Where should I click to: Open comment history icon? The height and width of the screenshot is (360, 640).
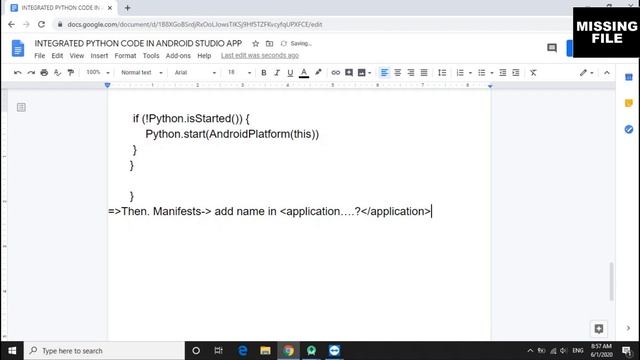(552, 48)
